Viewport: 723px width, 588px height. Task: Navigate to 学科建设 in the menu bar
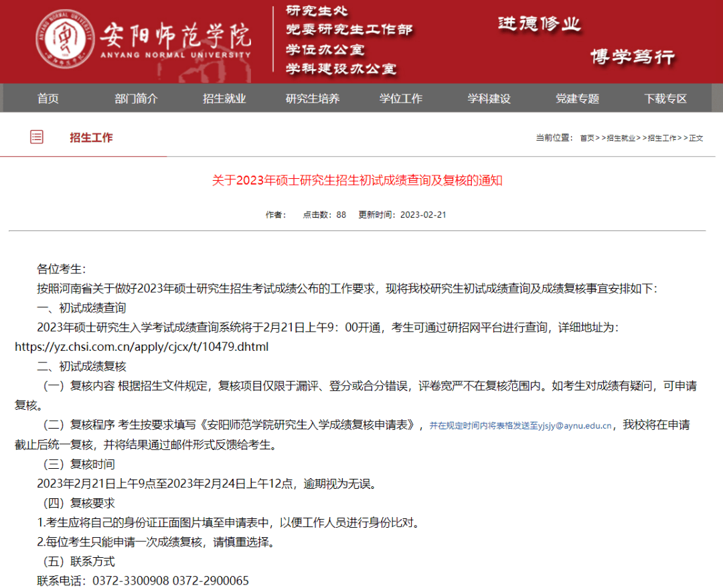pos(489,98)
